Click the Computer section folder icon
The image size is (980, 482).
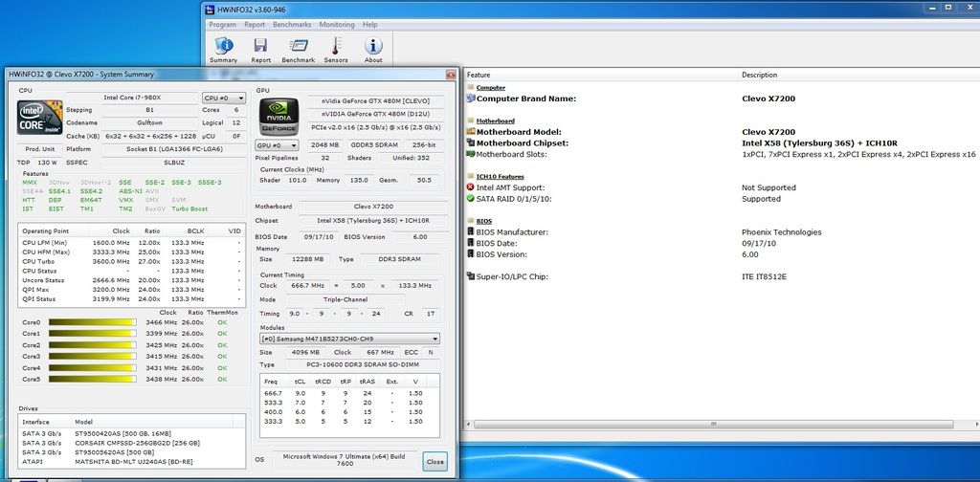pyautogui.click(x=471, y=88)
